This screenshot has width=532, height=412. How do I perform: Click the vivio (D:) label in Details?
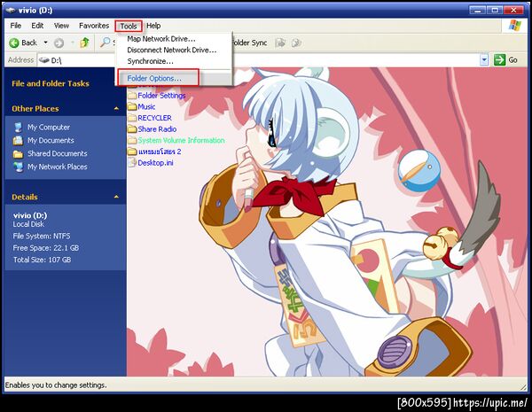(30, 215)
